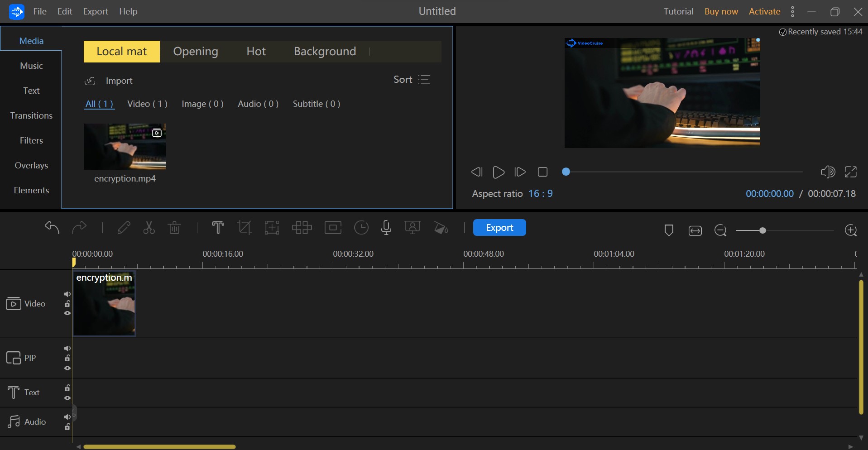Open the three-dot more options menu

click(x=792, y=11)
